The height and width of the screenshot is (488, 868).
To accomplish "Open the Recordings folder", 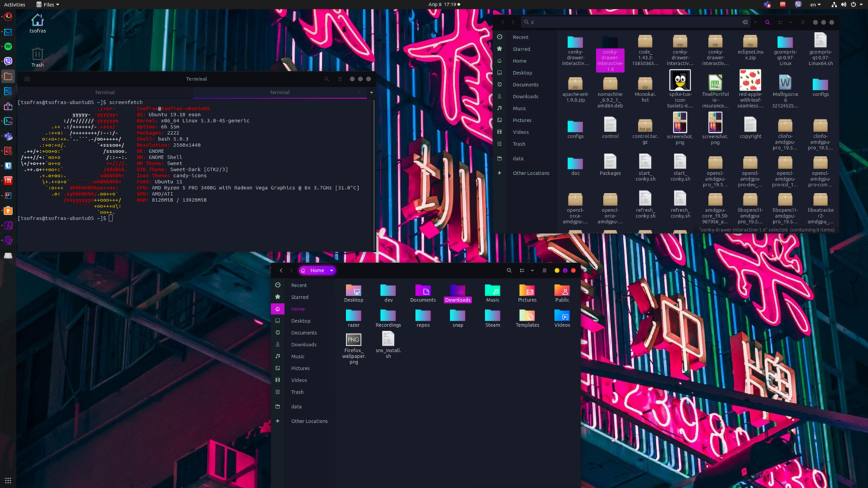I will click(388, 319).
